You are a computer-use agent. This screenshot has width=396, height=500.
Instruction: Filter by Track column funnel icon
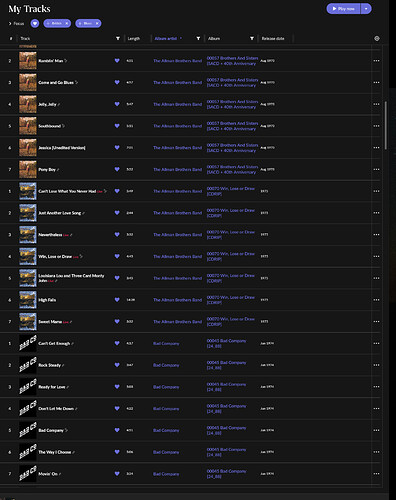coord(118,38)
